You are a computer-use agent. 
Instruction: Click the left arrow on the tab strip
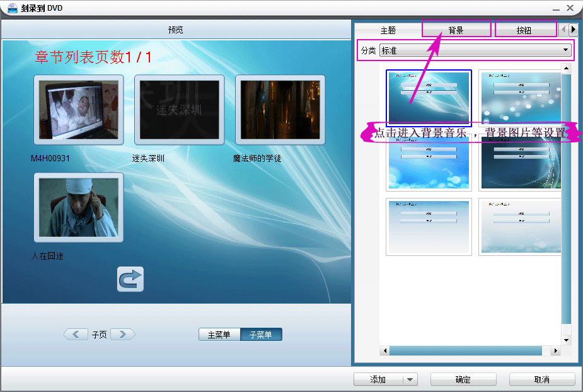[563, 28]
